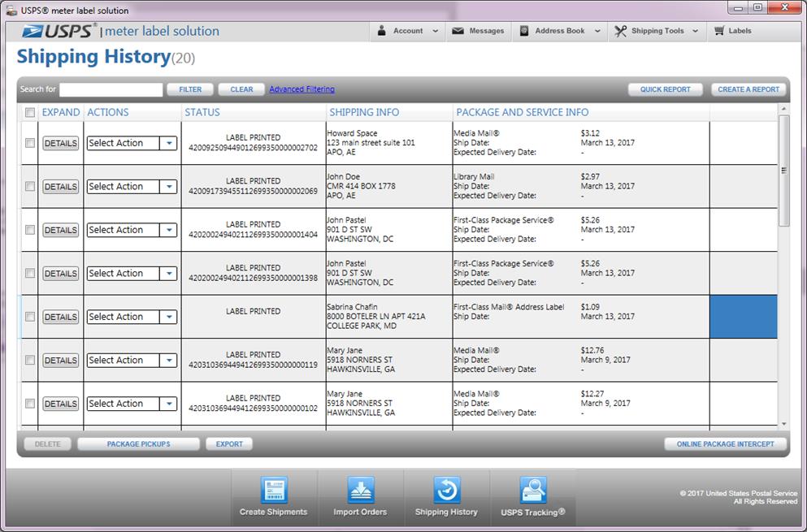Click the table's vertical scrollbar thumb
The width and height of the screenshot is (807, 532).
(x=784, y=171)
